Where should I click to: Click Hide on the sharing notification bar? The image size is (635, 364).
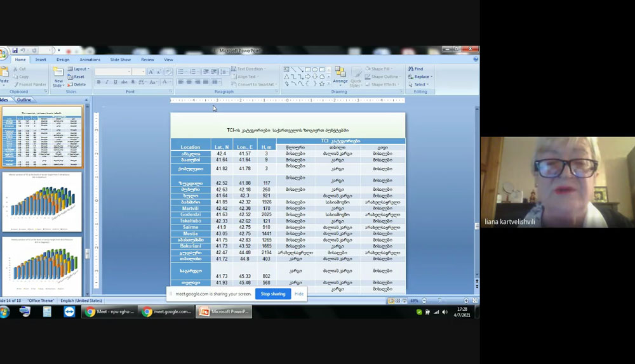(299, 294)
